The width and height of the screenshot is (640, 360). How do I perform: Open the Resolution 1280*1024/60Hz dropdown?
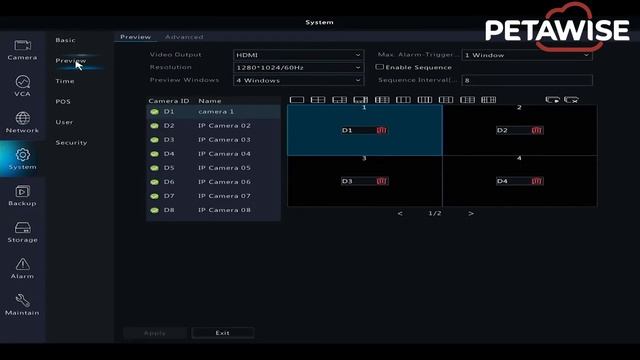coord(298,68)
